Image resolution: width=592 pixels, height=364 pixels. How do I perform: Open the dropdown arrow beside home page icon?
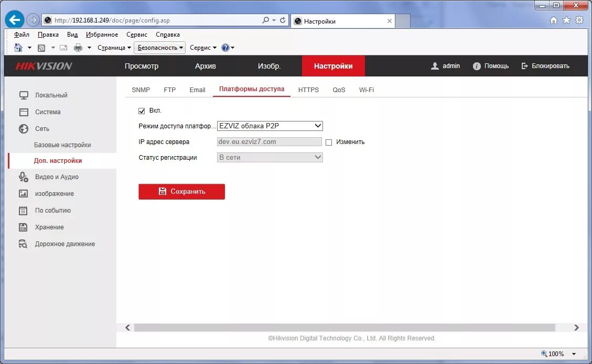pos(29,48)
